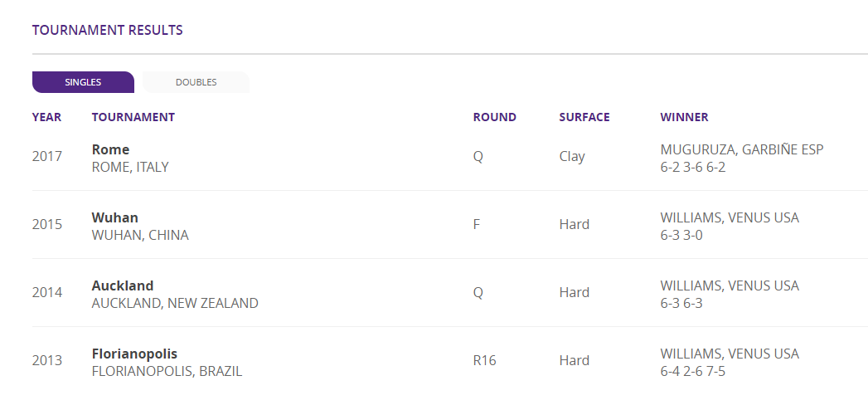
Task: Click the Clay surface cell
Action: coord(570,156)
